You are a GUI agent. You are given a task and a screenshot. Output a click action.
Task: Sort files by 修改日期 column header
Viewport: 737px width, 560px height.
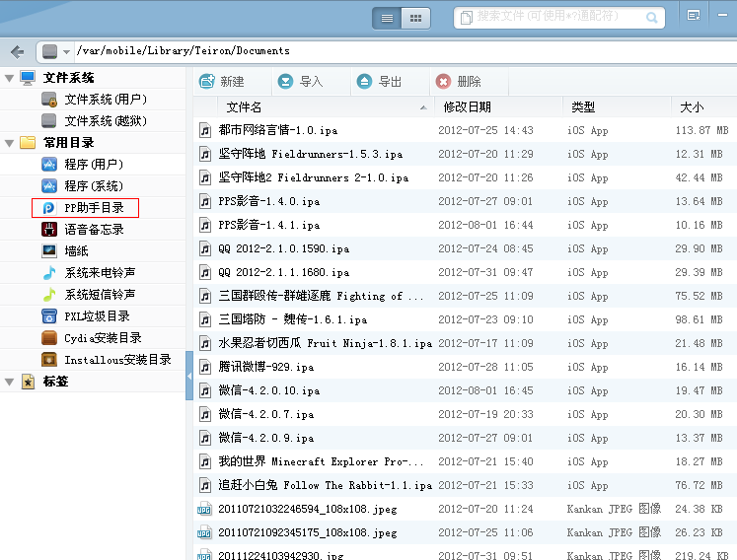pos(468,106)
